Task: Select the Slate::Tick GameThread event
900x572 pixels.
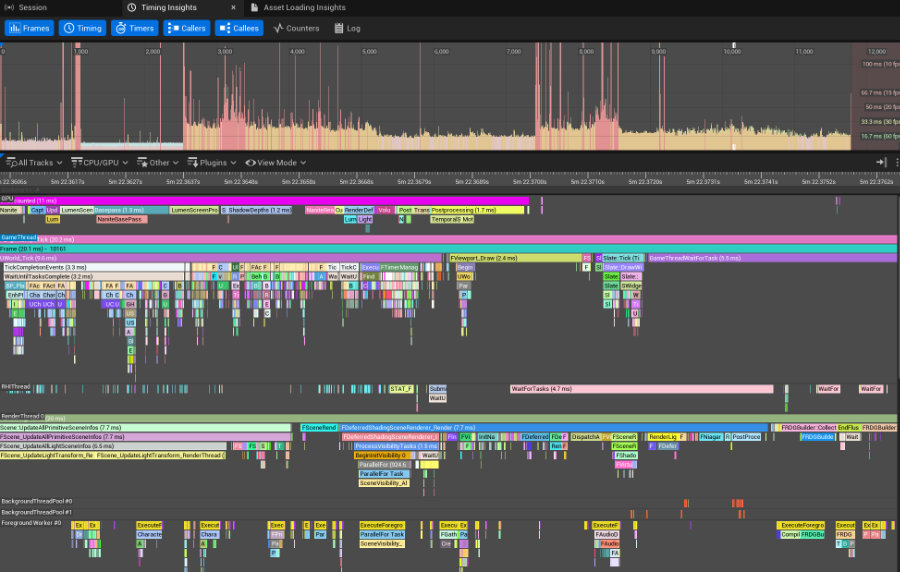Action: (x=622, y=258)
